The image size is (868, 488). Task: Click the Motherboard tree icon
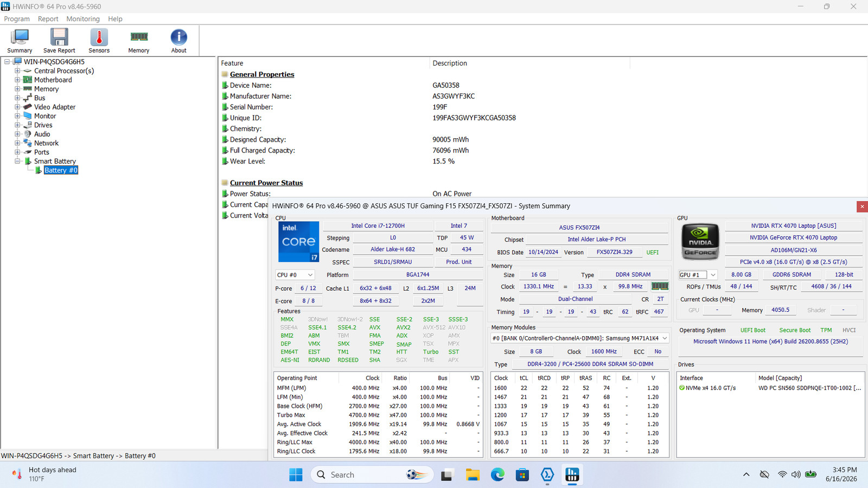click(28, 80)
